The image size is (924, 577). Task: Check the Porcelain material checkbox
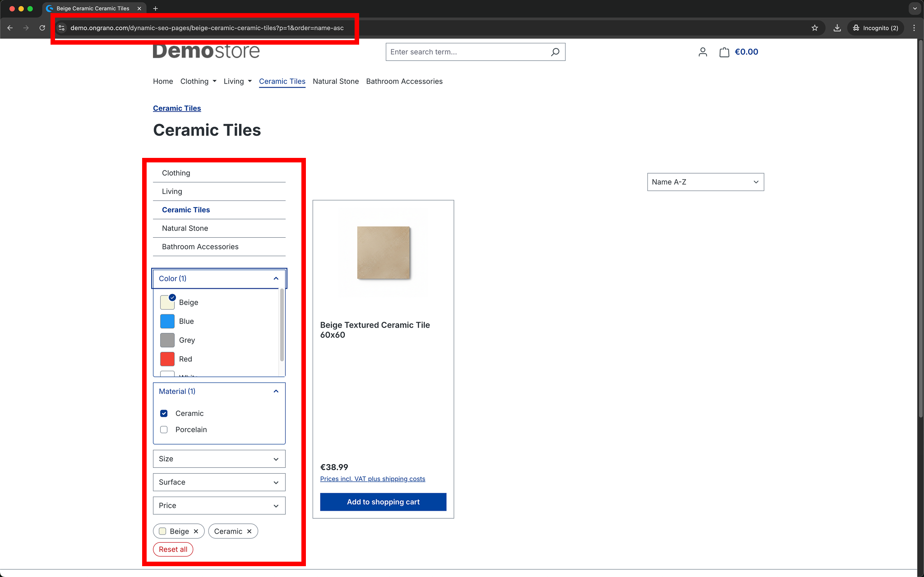(x=164, y=429)
